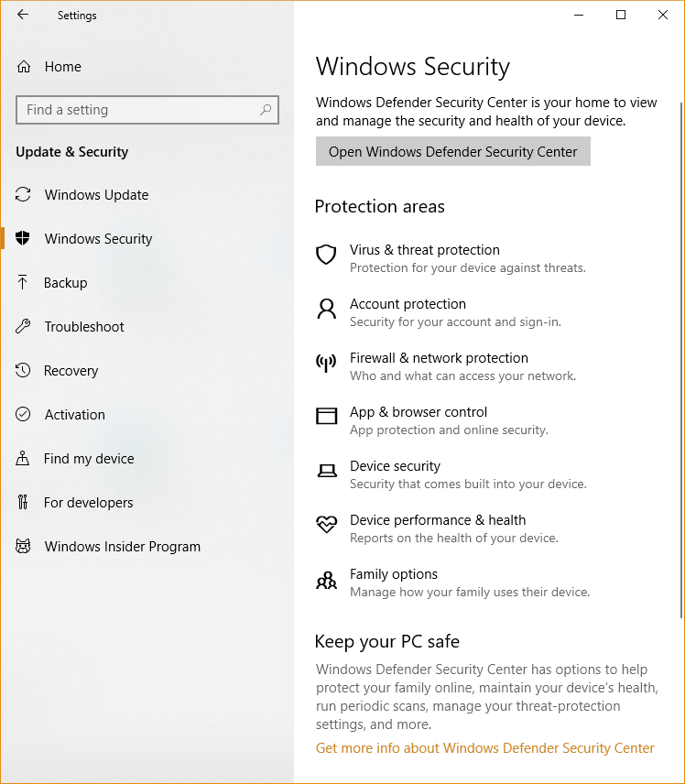Screen dimensions: 685x784
Task: Open the Windows Update section
Action: click(96, 195)
